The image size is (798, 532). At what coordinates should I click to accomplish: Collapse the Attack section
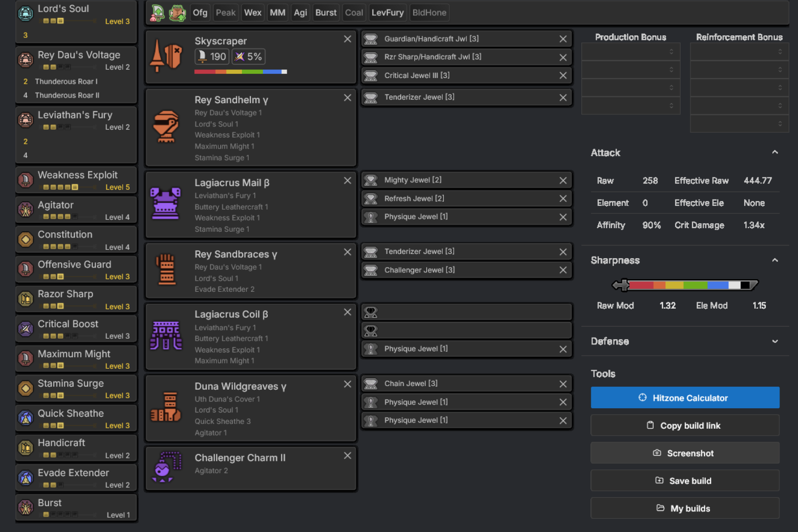click(775, 152)
